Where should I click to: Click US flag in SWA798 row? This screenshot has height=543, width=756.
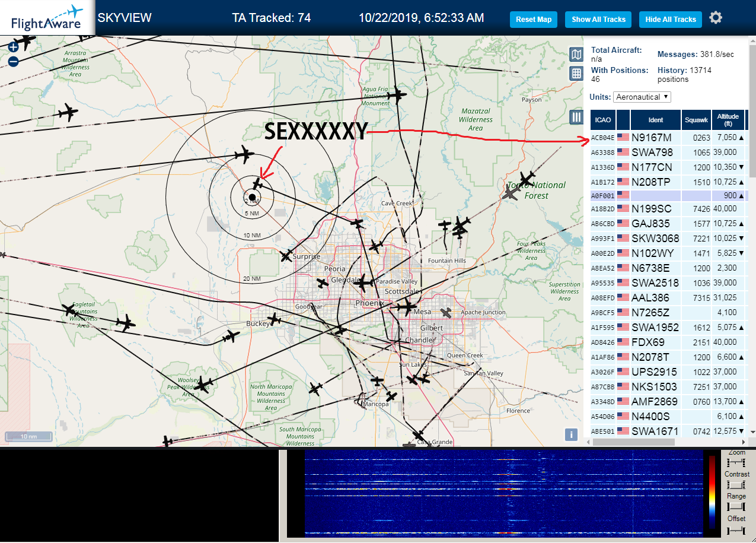point(623,153)
